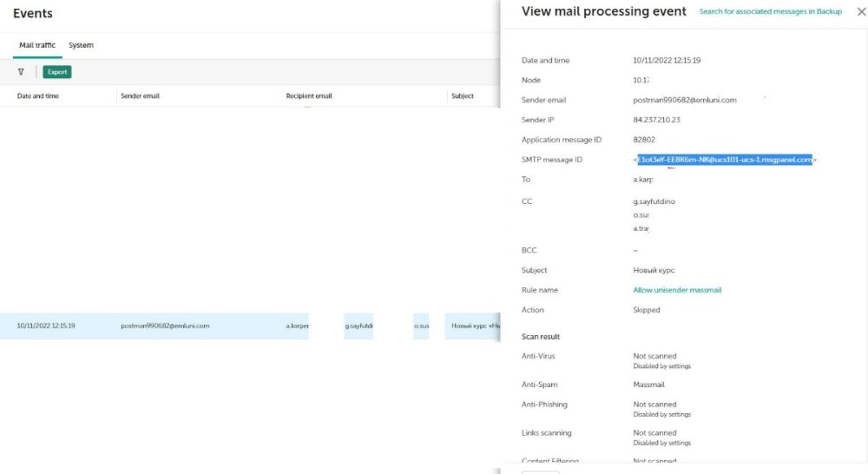The width and height of the screenshot is (868, 474).
Task: Click the highlighted SMTP message ID text
Action: [x=724, y=160]
